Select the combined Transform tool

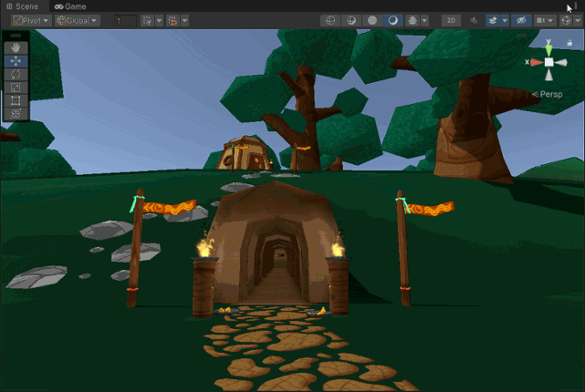16,114
